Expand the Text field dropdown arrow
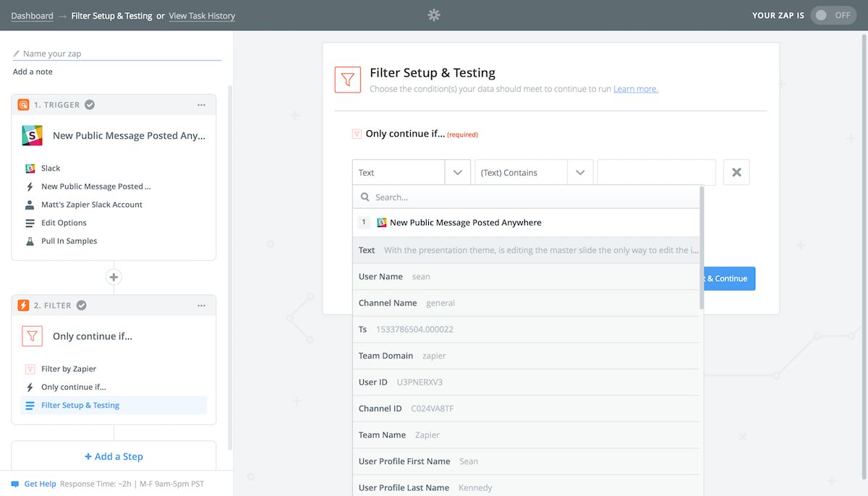Screen dimensions: 868x496 click(457, 173)
